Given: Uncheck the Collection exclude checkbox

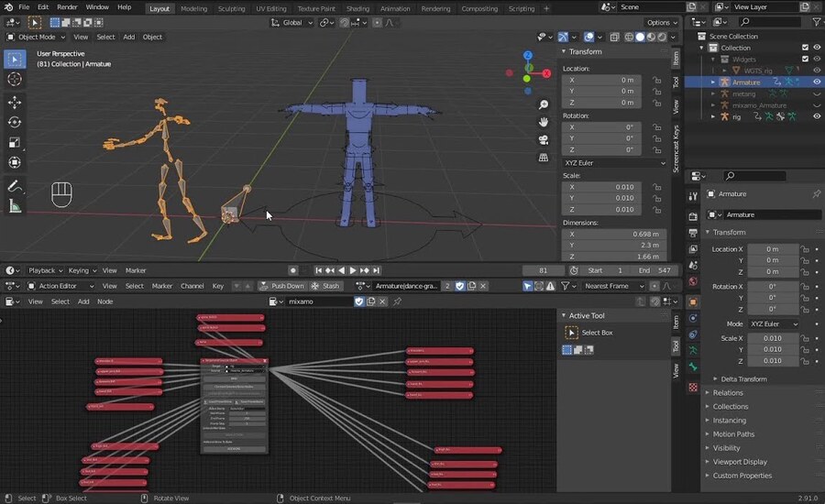Looking at the screenshot, I should coord(805,48).
